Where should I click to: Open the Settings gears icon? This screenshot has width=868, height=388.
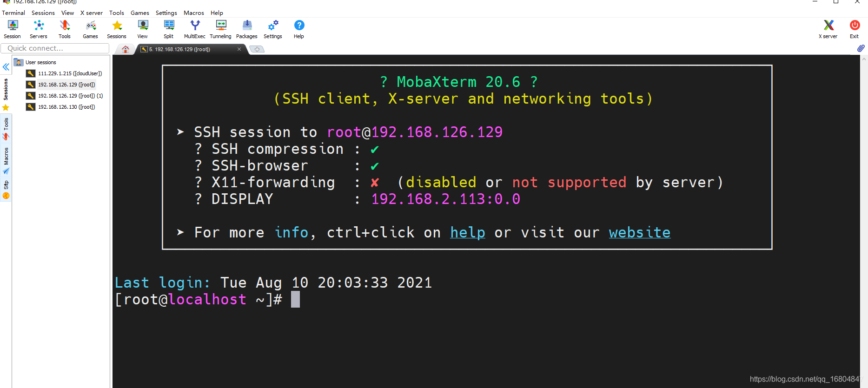click(273, 29)
